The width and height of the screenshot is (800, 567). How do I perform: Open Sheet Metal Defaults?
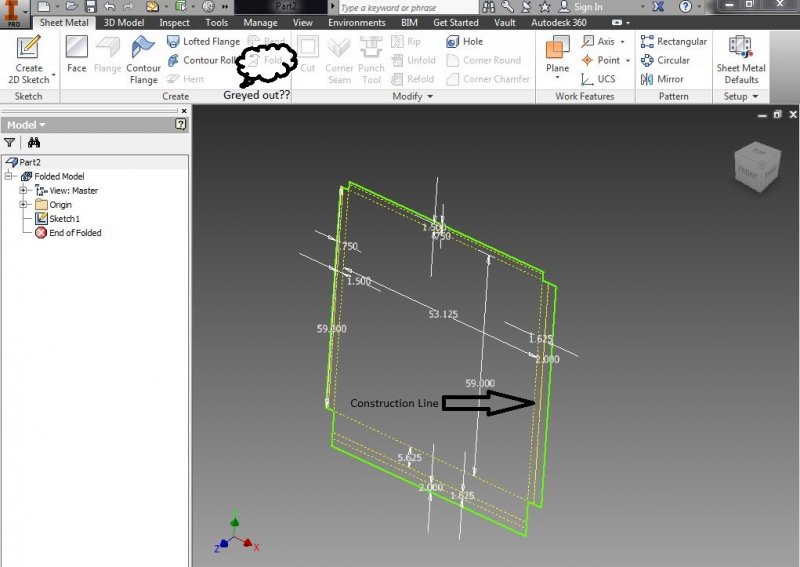click(741, 59)
